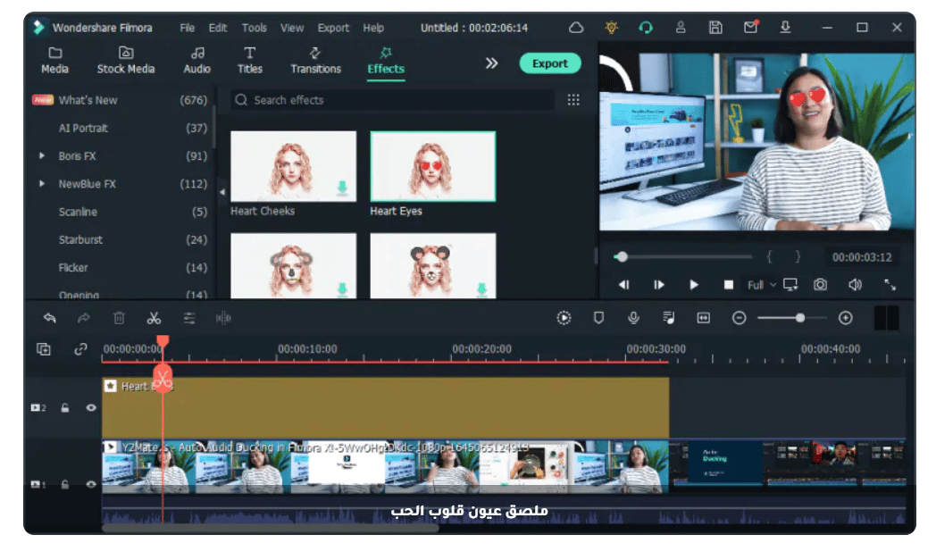Open the render preview icon
This screenshot has width=936, height=560.
coord(564,318)
